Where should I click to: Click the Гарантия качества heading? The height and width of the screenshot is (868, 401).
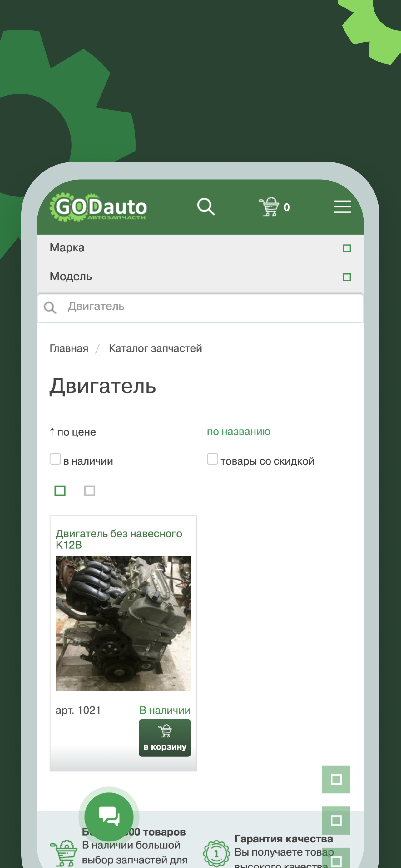(284, 839)
